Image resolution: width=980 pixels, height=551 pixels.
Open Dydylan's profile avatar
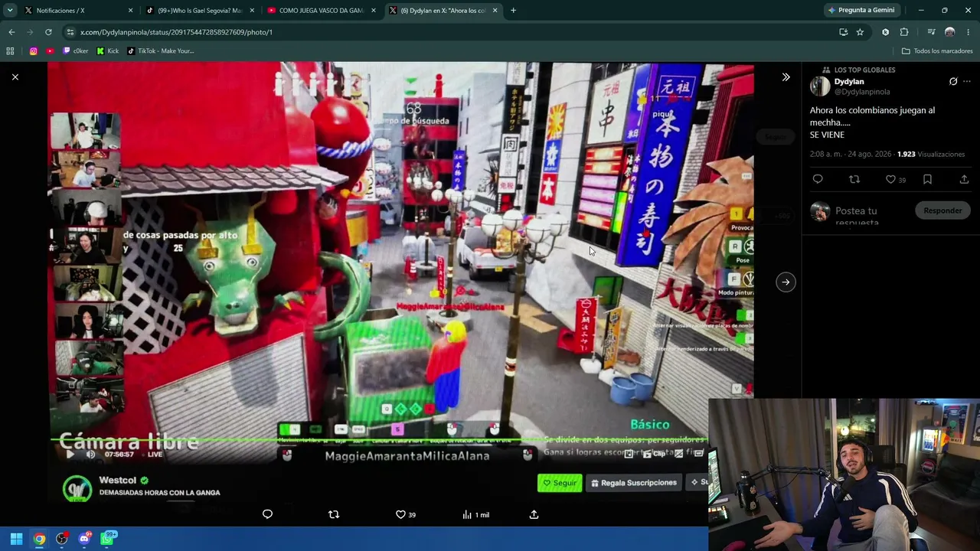pyautogui.click(x=820, y=86)
